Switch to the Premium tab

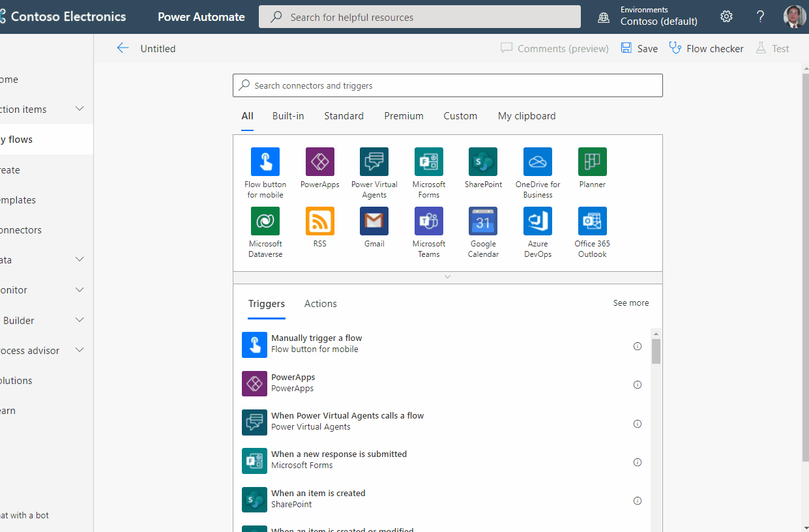pyautogui.click(x=404, y=116)
